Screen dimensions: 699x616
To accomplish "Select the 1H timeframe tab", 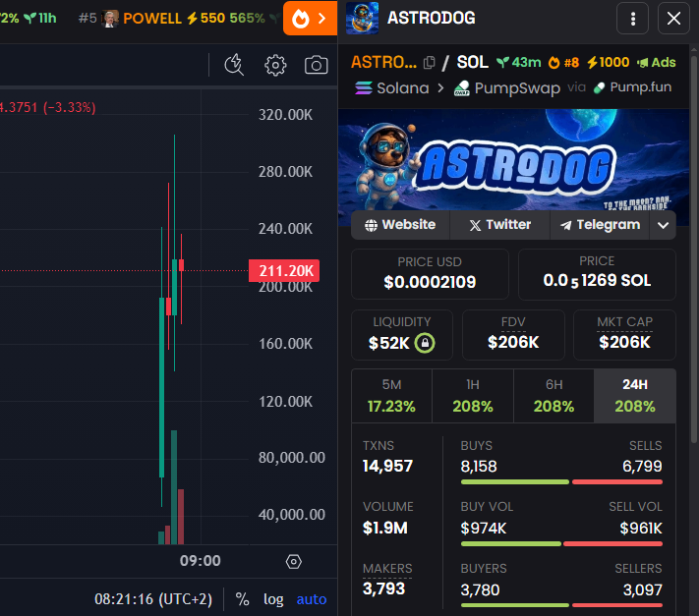I will [473, 396].
